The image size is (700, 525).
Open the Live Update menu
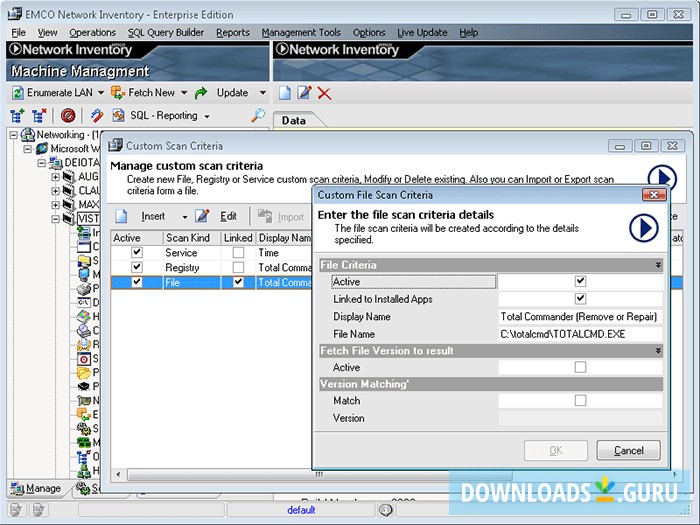coord(422,33)
